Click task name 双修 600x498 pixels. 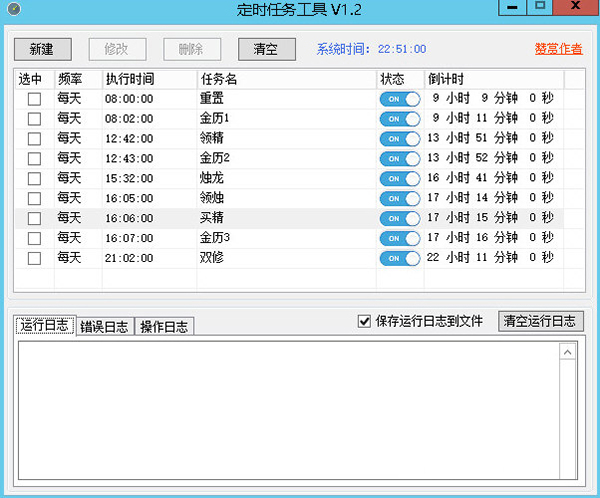pos(212,258)
